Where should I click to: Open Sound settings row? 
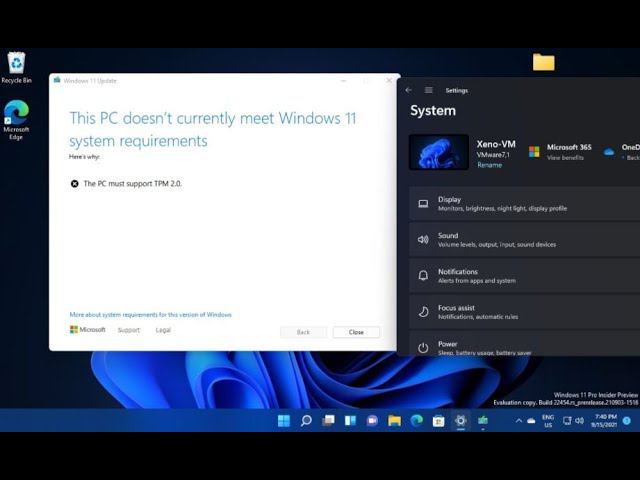[x=524, y=240]
